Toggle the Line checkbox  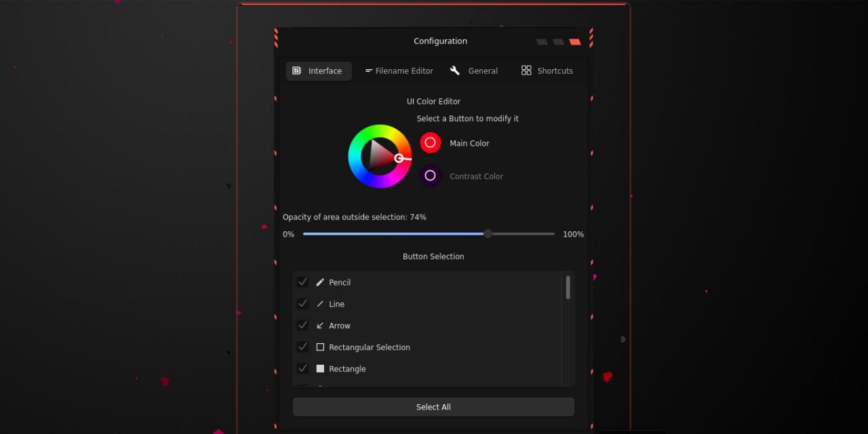pyautogui.click(x=302, y=304)
